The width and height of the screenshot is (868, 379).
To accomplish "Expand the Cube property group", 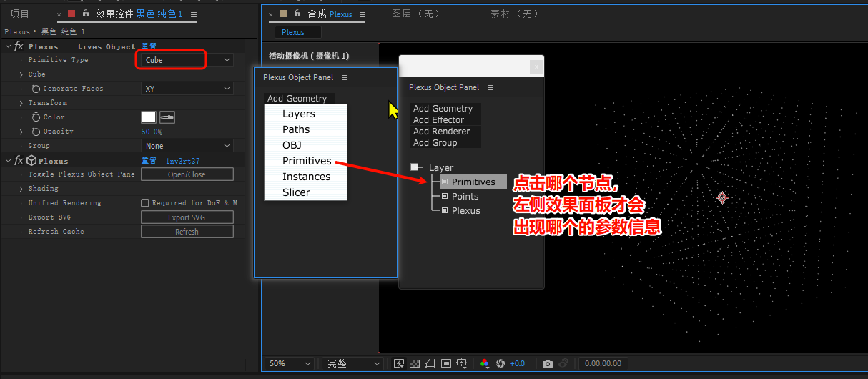I will 21,74.
